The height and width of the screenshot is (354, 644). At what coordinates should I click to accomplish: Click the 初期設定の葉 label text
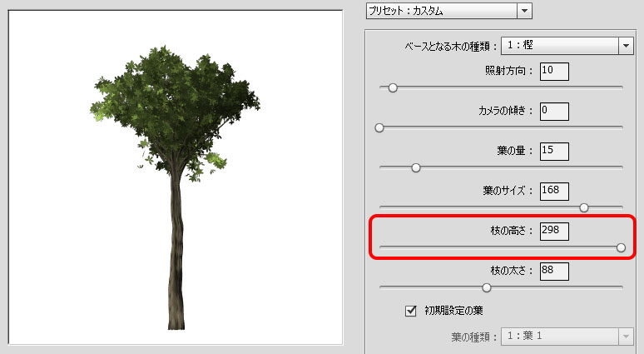453,311
